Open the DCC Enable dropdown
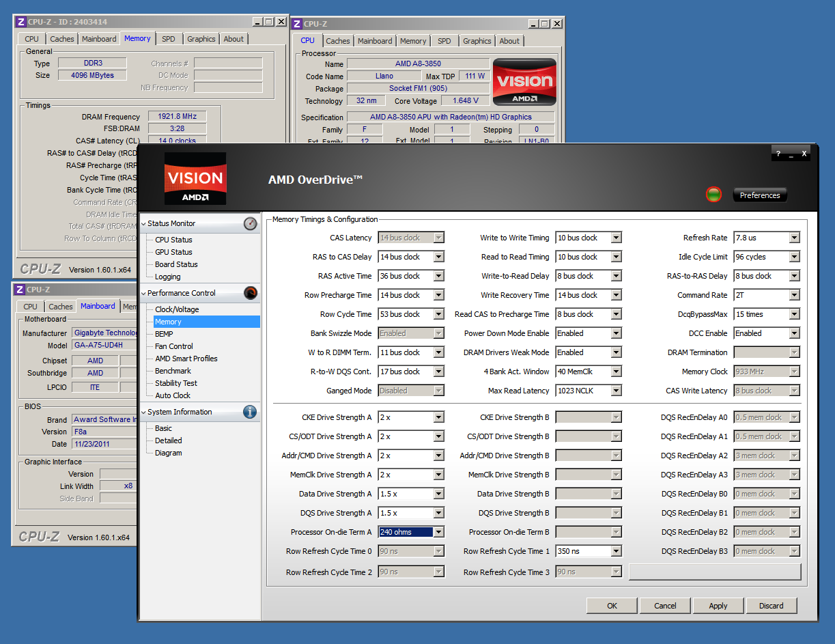835x644 pixels. click(794, 333)
